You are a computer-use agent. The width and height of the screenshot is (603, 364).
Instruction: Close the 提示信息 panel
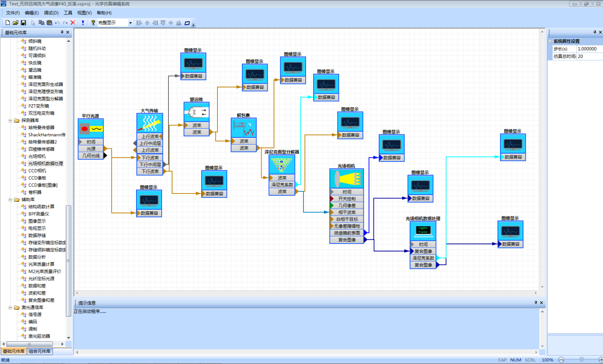(x=542, y=303)
